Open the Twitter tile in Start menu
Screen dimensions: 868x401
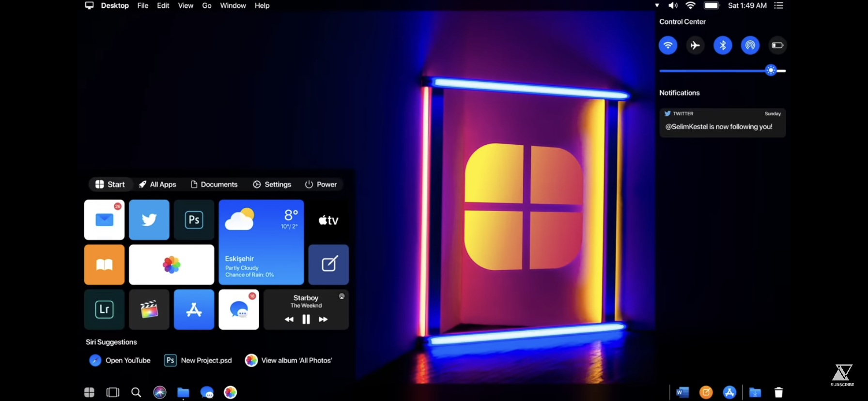[149, 220]
